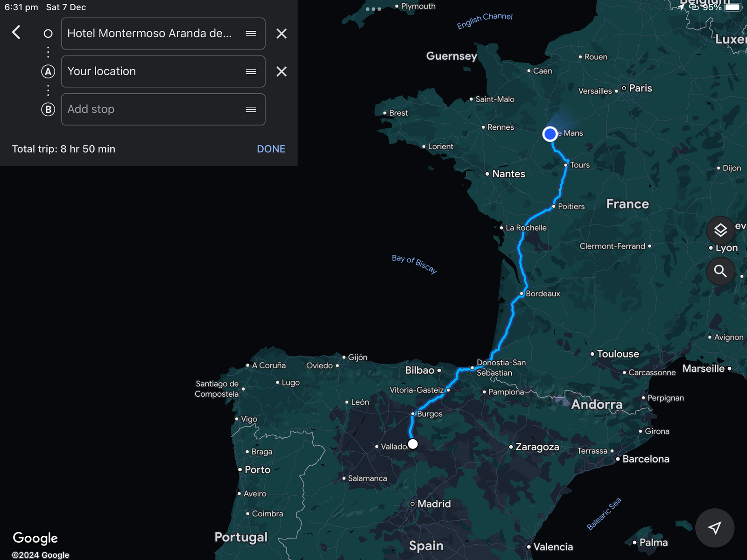Select Porto on the map
The width and height of the screenshot is (747, 560).
pos(257,469)
